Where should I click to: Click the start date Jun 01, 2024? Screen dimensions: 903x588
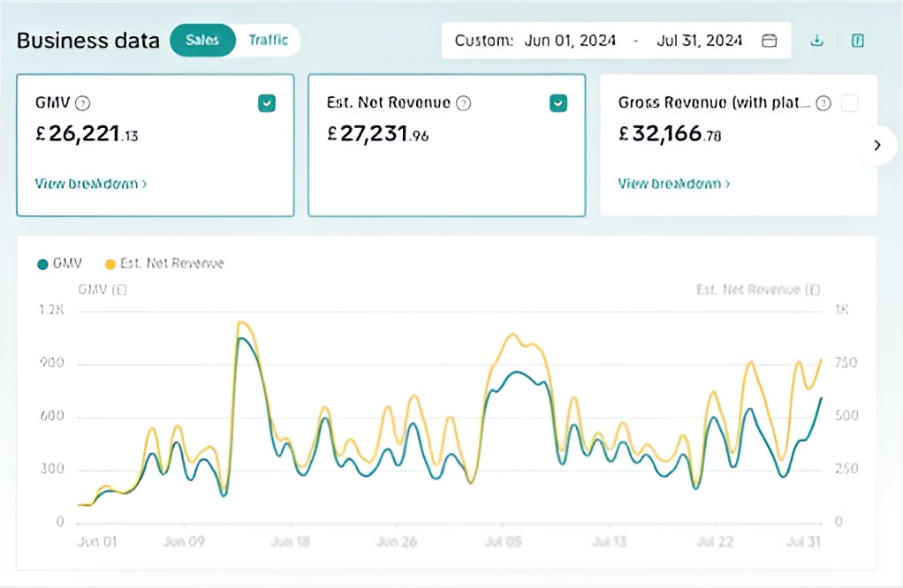point(570,41)
